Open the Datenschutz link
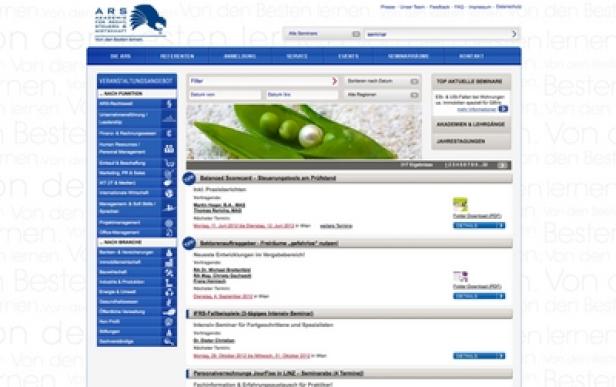The width and height of the screenshot is (616, 387). tap(508, 7)
